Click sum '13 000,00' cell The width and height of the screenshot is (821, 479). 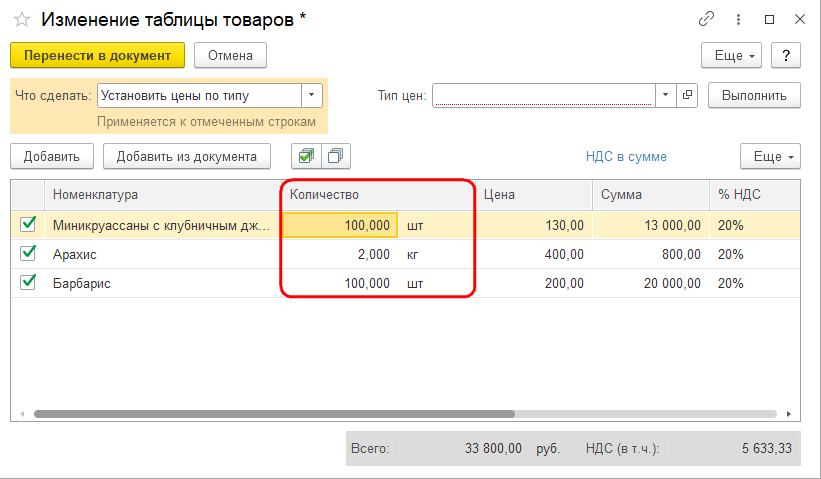[651, 225]
